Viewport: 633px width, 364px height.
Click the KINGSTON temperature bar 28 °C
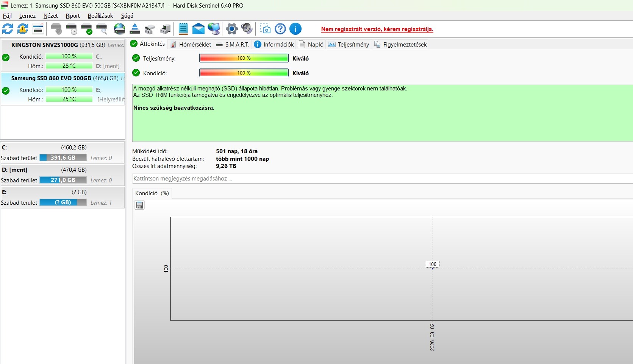(69, 66)
